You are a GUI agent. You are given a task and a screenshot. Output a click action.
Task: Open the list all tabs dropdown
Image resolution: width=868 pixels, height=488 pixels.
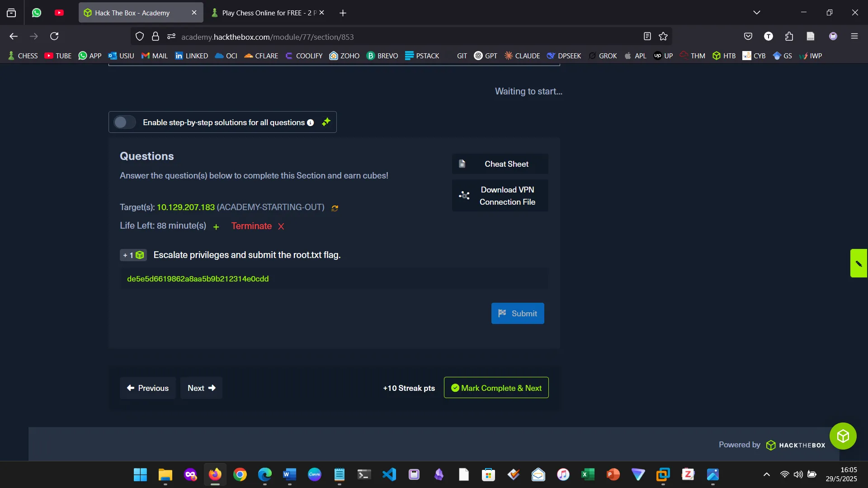click(x=757, y=12)
